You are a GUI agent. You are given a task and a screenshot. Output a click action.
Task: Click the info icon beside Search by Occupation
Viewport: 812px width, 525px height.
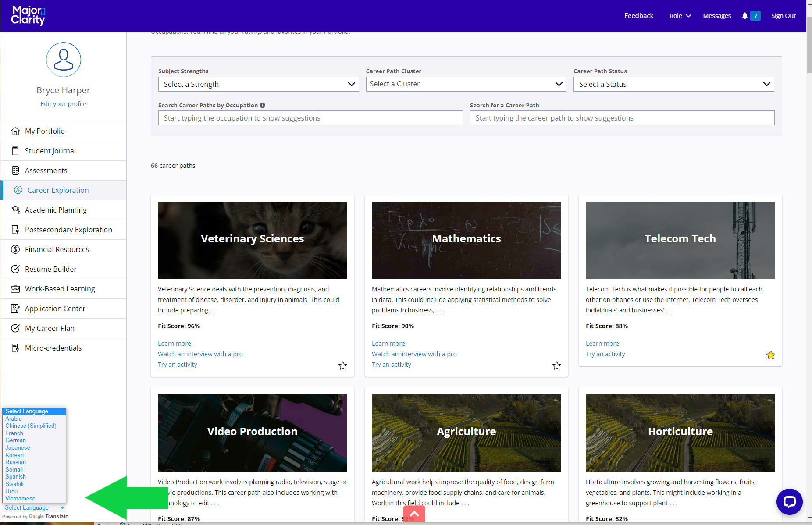(x=262, y=105)
